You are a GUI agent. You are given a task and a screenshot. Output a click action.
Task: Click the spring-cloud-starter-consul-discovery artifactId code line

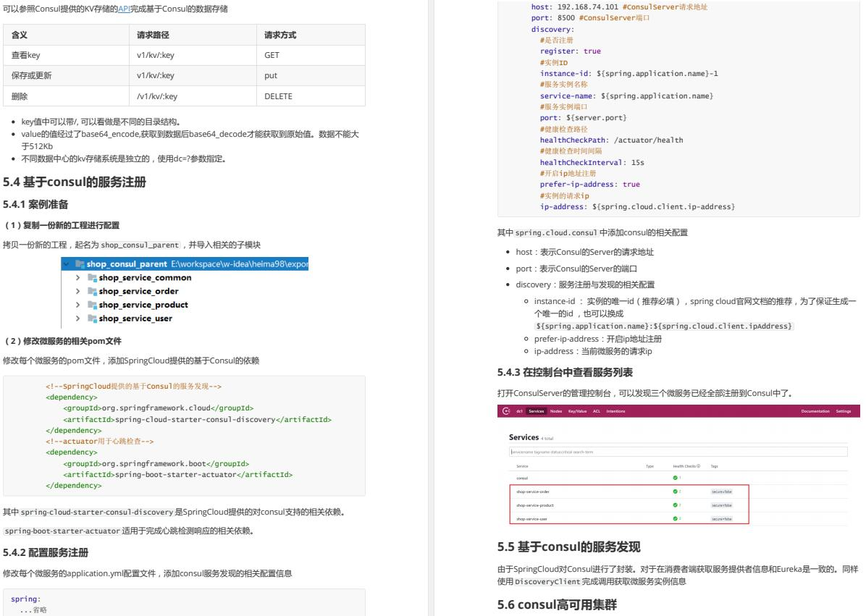point(198,420)
